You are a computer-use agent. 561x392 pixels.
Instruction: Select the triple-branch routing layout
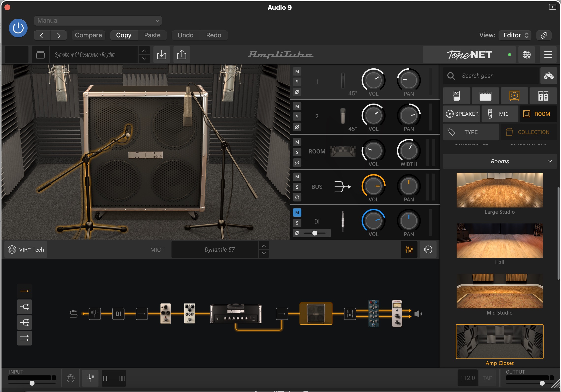pos(24,322)
